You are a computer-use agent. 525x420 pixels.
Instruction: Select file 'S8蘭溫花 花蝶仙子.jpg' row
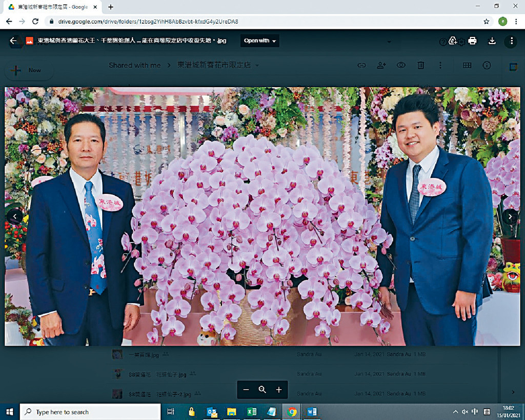pyautogui.click(x=288, y=374)
